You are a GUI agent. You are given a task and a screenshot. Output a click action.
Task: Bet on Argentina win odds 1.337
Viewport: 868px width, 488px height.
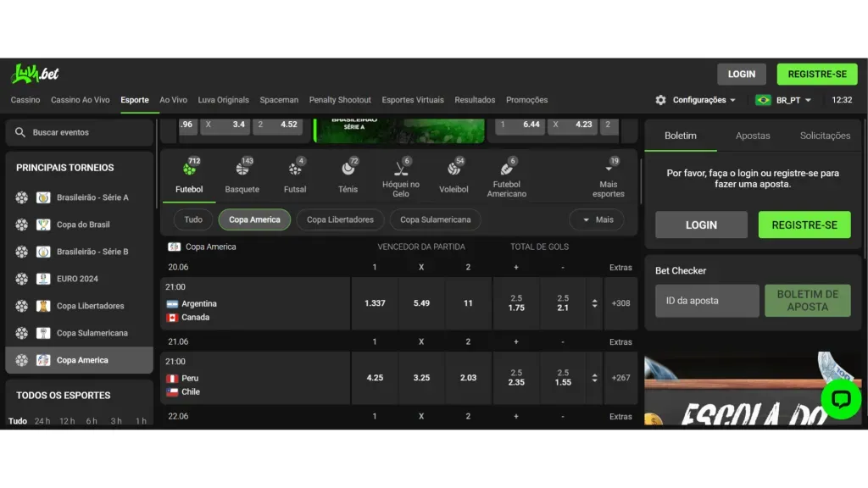click(x=375, y=303)
